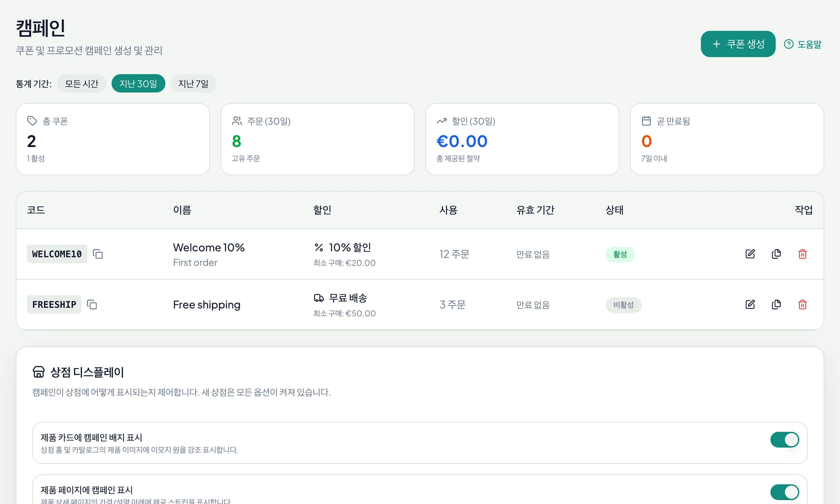Screen dimensions: 840x504
Task: Select the 지난 7일 stats period
Action: click(193, 84)
